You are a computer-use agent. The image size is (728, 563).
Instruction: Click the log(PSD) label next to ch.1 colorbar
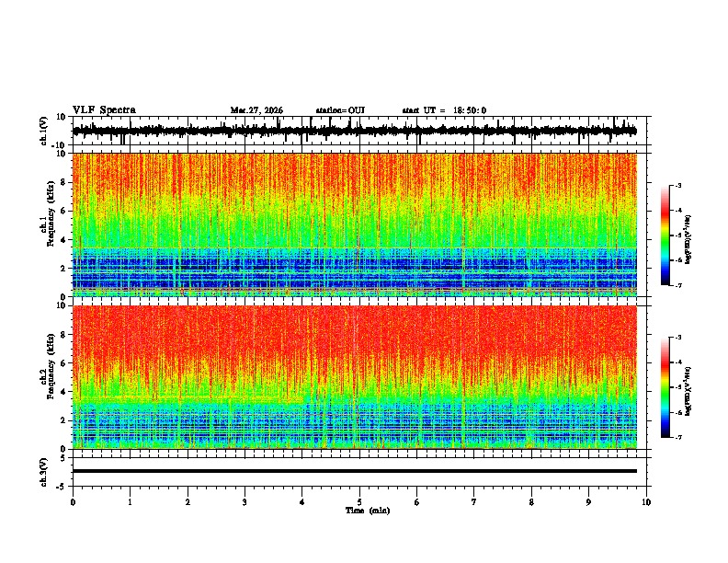pyautogui.click(x=688, y=240)
